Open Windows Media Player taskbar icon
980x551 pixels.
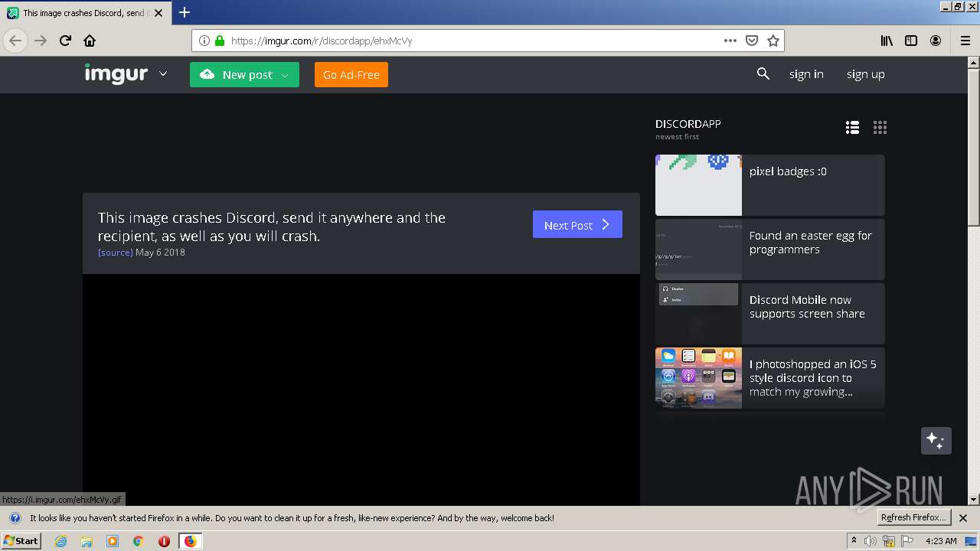[x=113, y=541]
